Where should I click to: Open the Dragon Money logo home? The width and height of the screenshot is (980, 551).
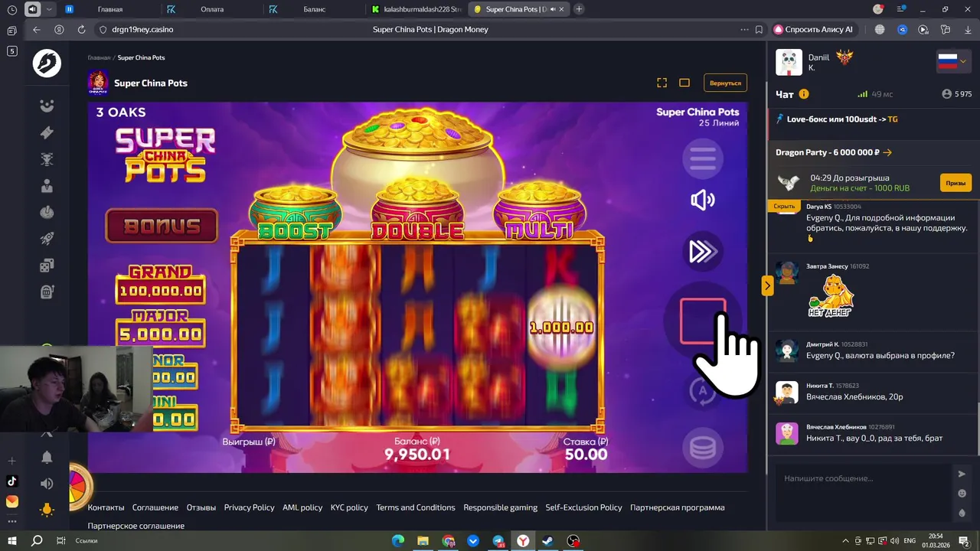pyautogui.click(x=47, y=64)
